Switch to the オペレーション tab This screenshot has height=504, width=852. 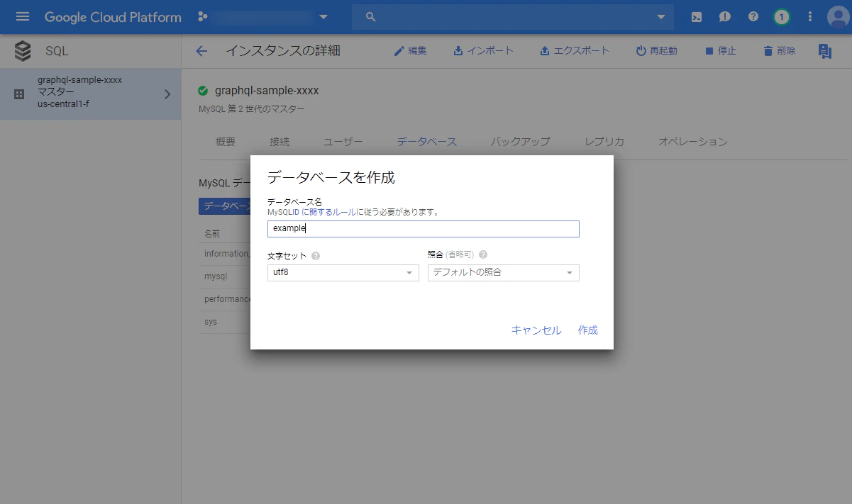click(x=693, y=142)
